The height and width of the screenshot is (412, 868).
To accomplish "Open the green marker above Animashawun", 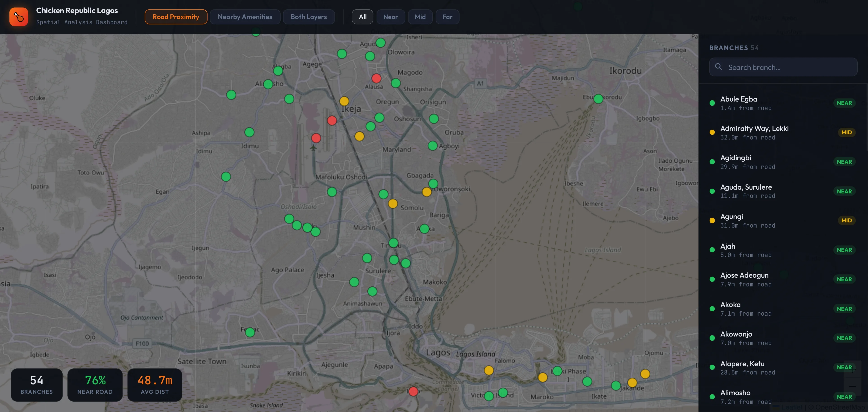I will pos(372,292).
